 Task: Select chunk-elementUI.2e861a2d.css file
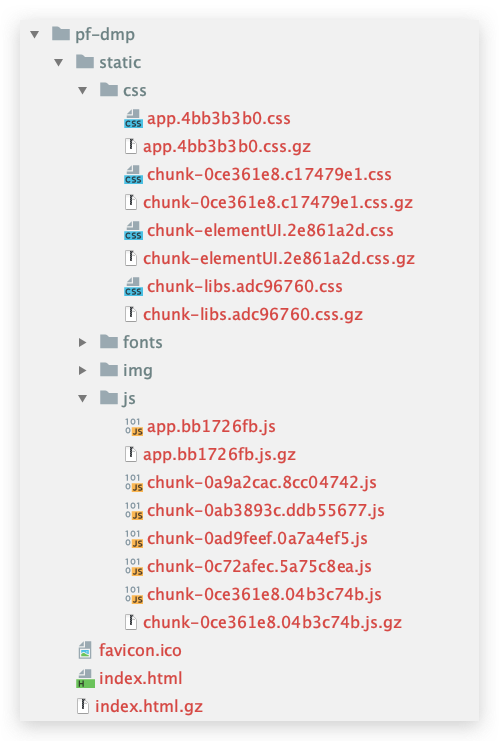click(x=270, y=231)
